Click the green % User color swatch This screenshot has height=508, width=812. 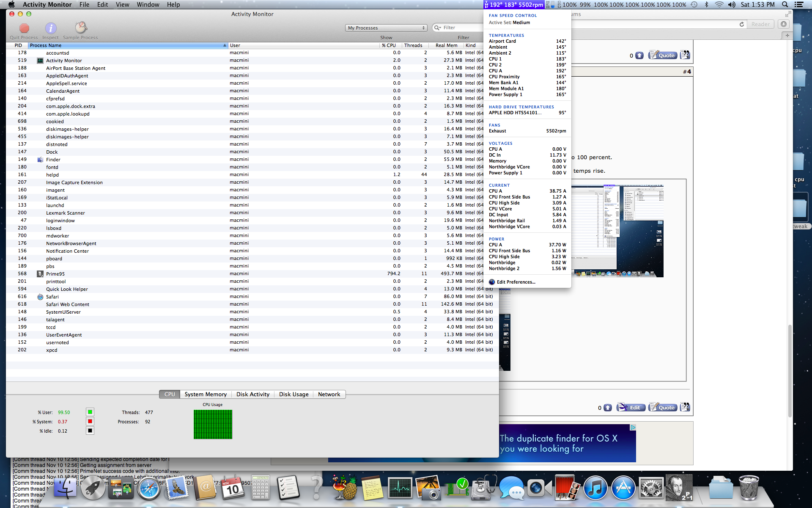click(90, 412)
